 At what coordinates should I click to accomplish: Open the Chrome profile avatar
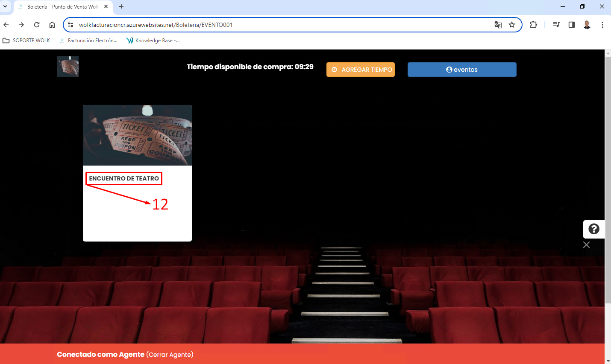tap(587, 25)
